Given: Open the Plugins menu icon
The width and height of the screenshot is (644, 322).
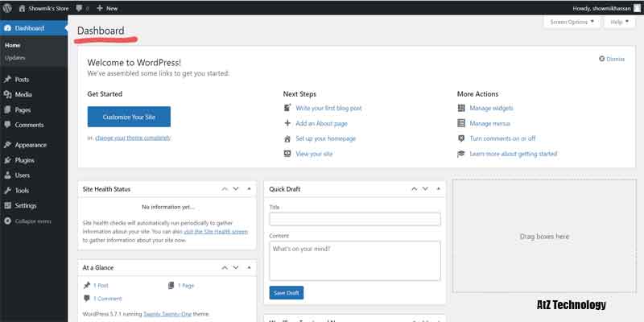Looking at the screenshot, I should [x=7, y=160].
